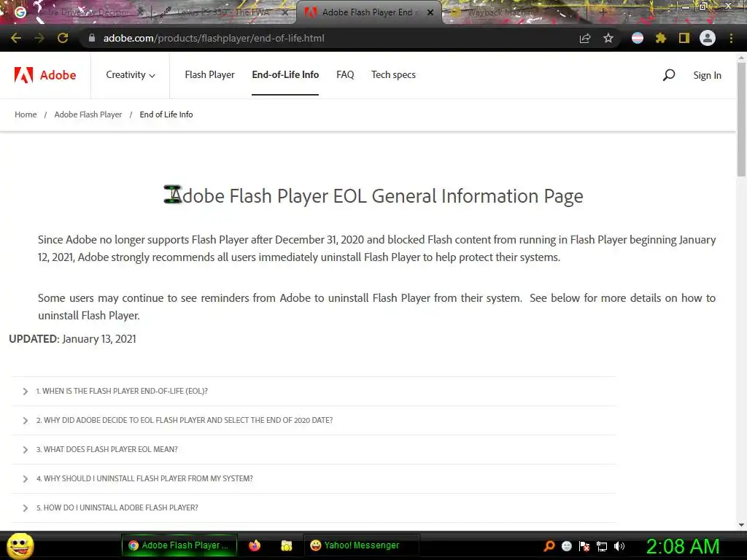
Task: Reload the Adobe page
Action: tap(63, 38)
